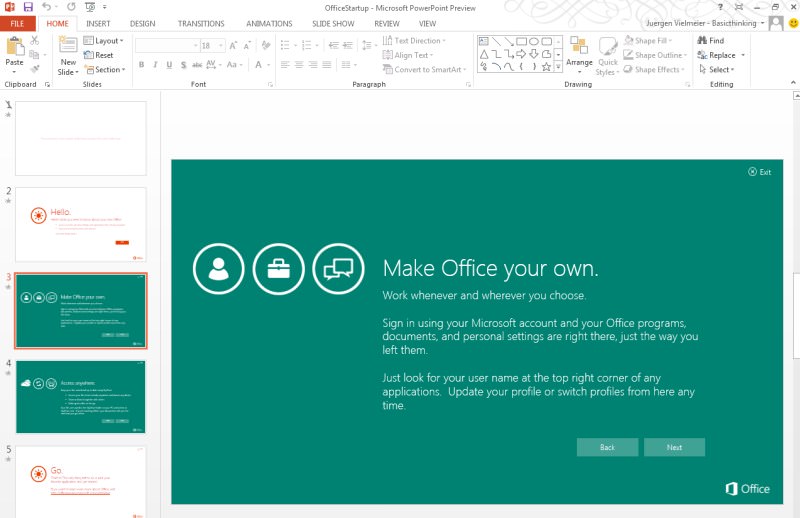Viewport: 800px width, 518px height.
Task: Open the Align Text dropdown
Action: (x=408, y=55)
